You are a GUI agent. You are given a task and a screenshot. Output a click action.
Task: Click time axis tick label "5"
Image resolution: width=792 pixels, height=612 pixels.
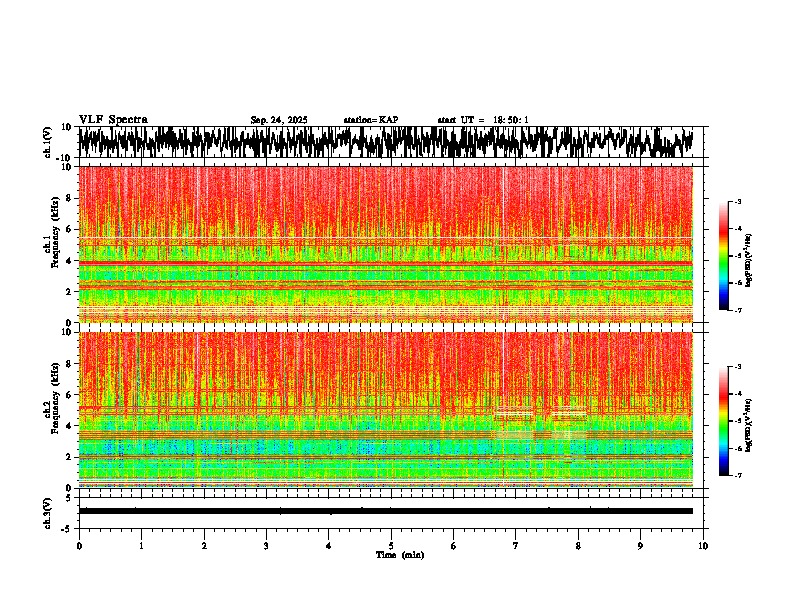point(391,546)
